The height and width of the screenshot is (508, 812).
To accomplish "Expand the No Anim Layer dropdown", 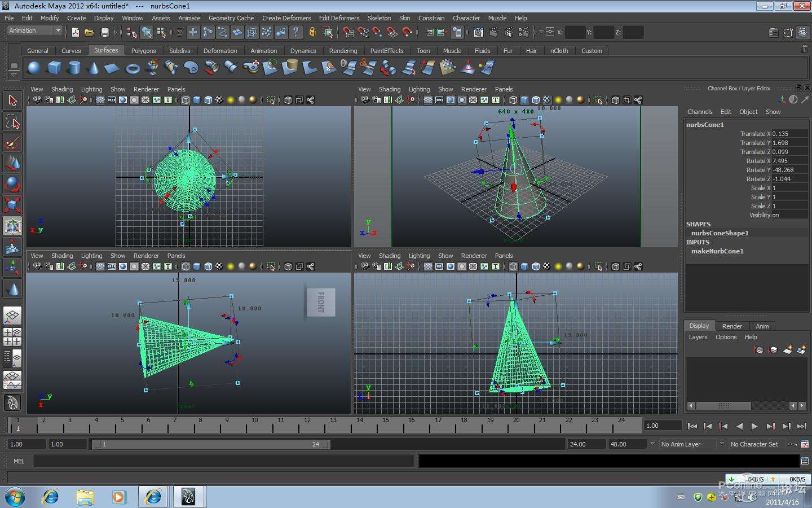I will coord(652,444).
